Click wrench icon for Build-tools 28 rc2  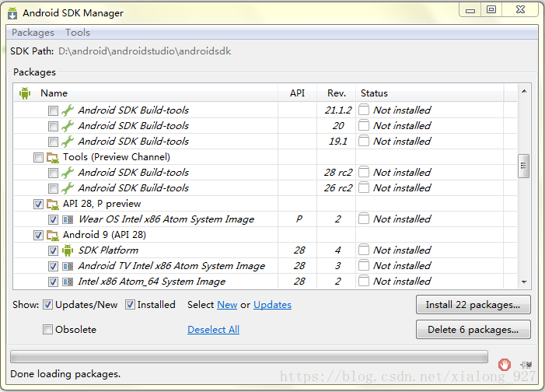tap(68, 173)
